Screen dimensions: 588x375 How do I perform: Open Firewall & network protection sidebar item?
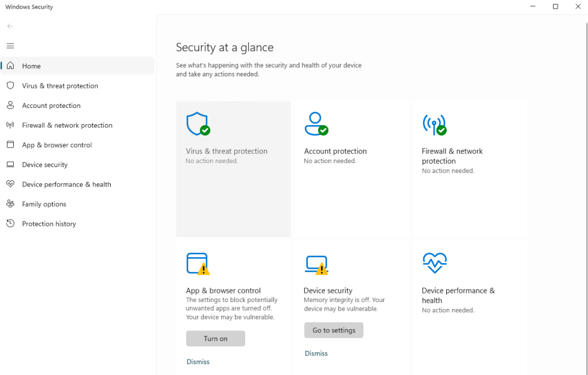78,125
